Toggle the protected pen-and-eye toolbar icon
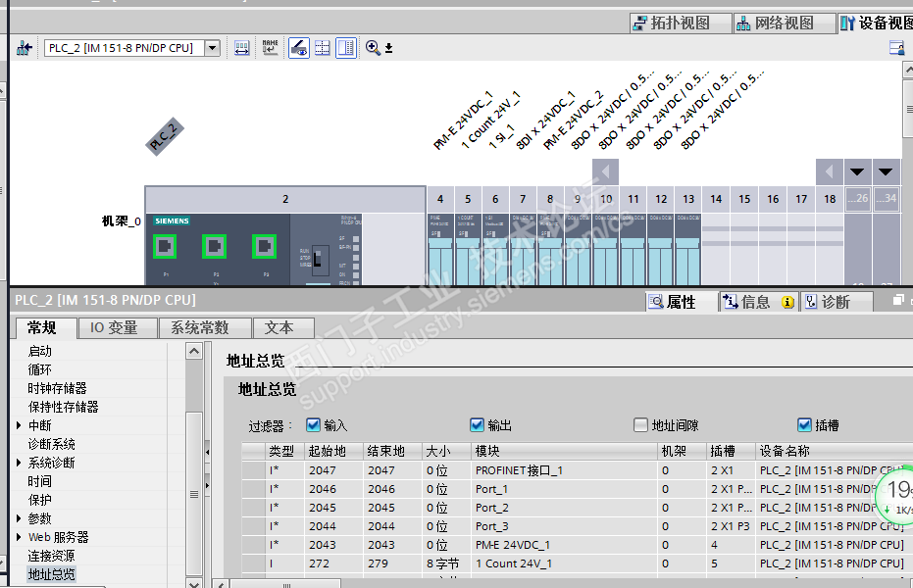 click(299, 48)
